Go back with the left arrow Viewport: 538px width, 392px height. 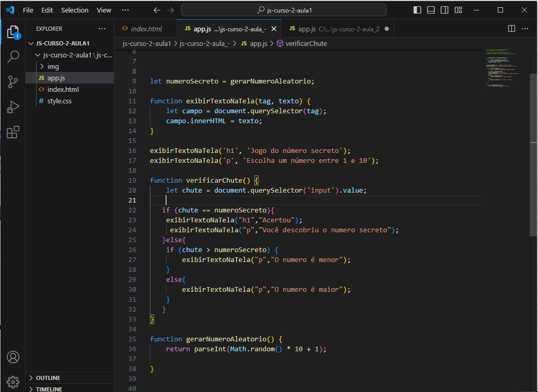point(157,10)
